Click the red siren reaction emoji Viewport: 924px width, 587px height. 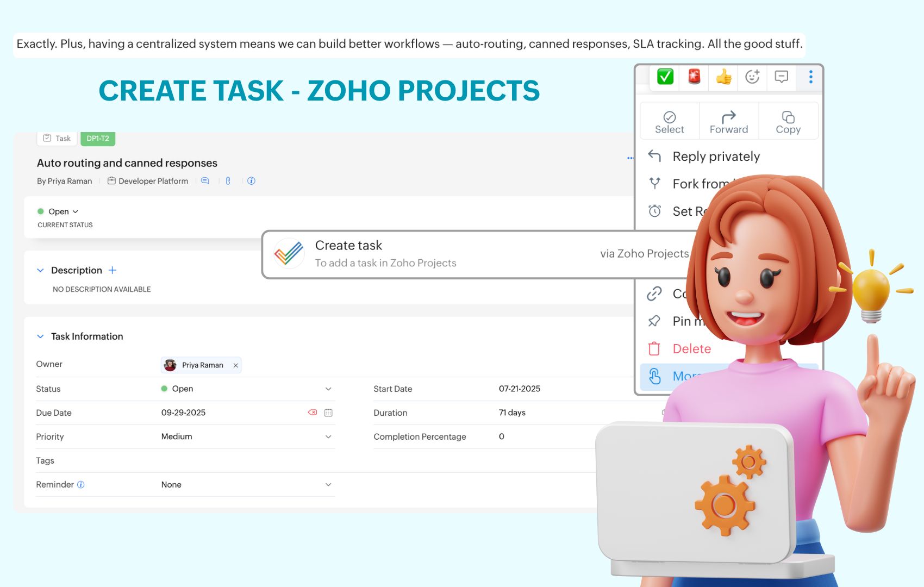(694, 77)
